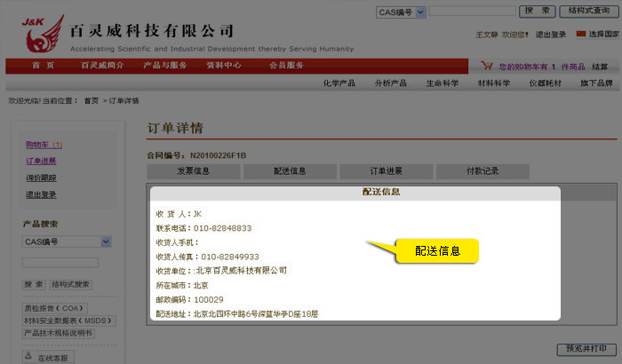Switch to the 付款记录 tab
Viewport: 622px width, 364px height.
482,170
